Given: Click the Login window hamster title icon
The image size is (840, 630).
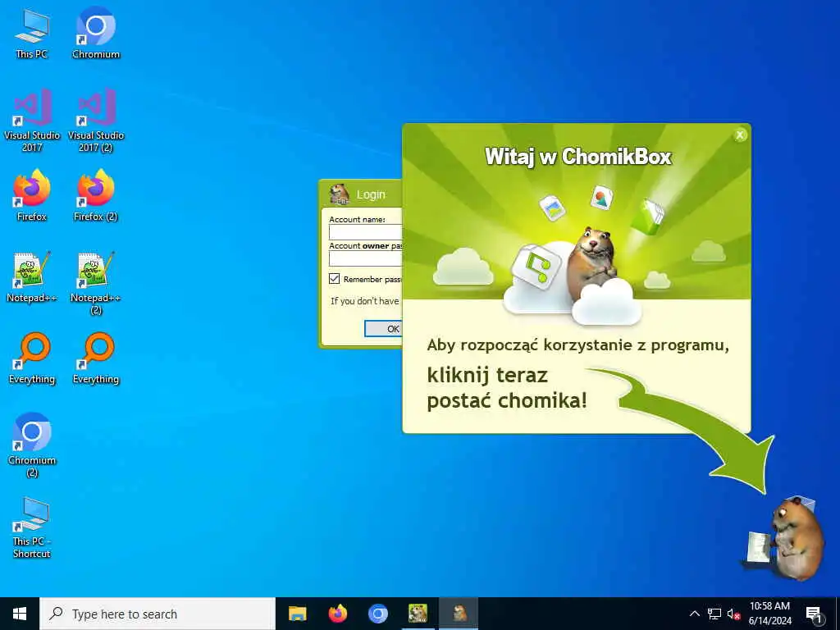Looking at the screenshot, I should pyautogui.click(x=339, y=194).
